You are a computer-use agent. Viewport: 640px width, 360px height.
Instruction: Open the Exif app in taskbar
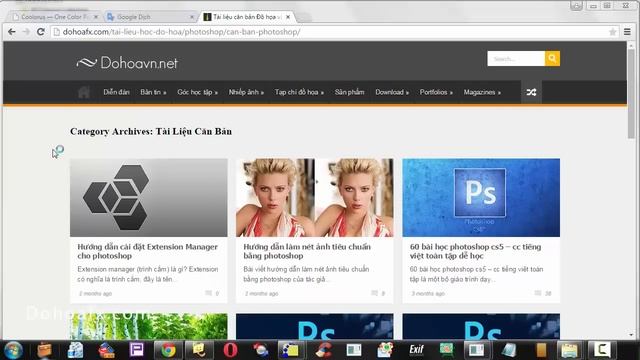tap(416, 350)
